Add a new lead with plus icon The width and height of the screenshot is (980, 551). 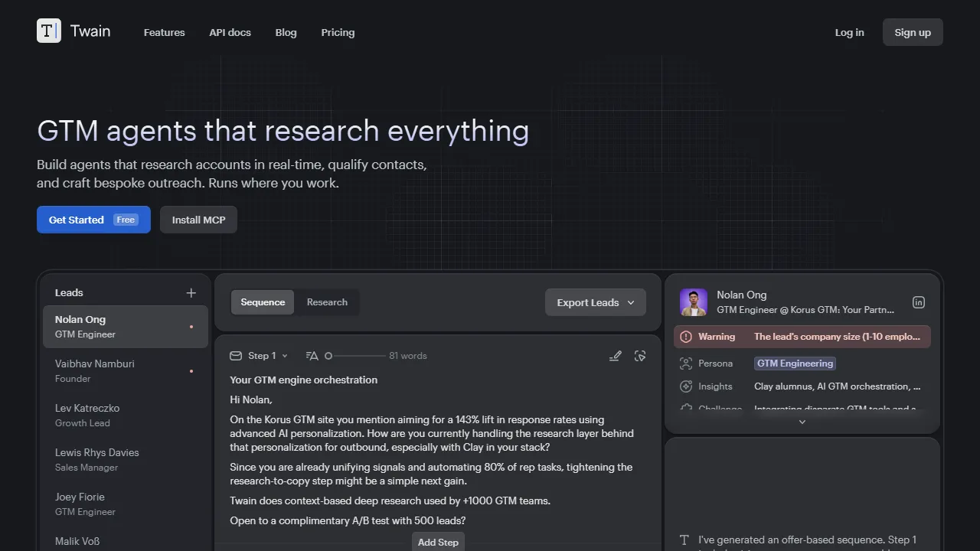tap(191, 293)
